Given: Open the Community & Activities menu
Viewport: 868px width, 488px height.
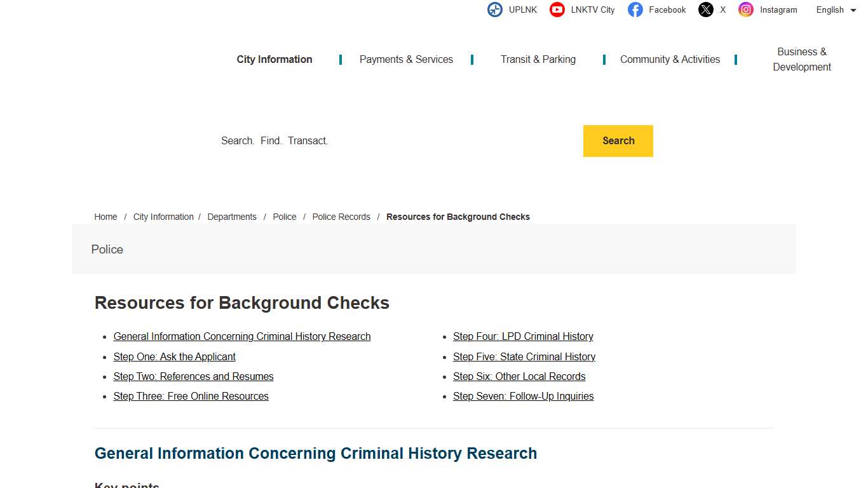Looking at the screenshot, I should (670, 59).
